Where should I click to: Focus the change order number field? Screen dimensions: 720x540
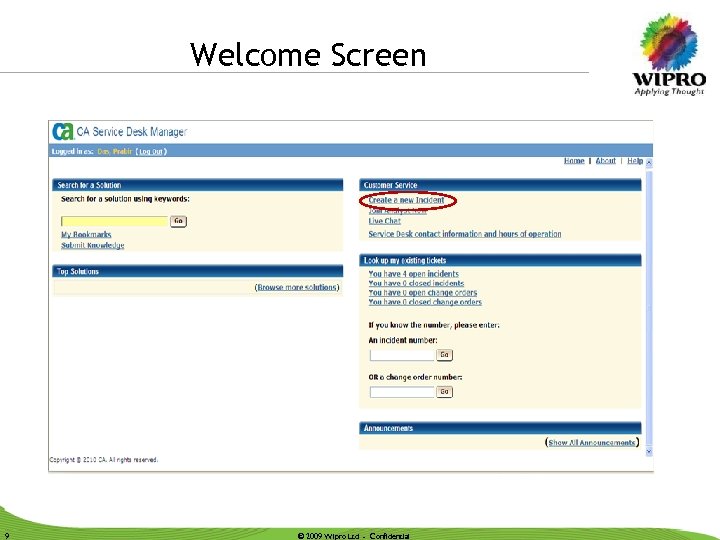pos(402,392)
